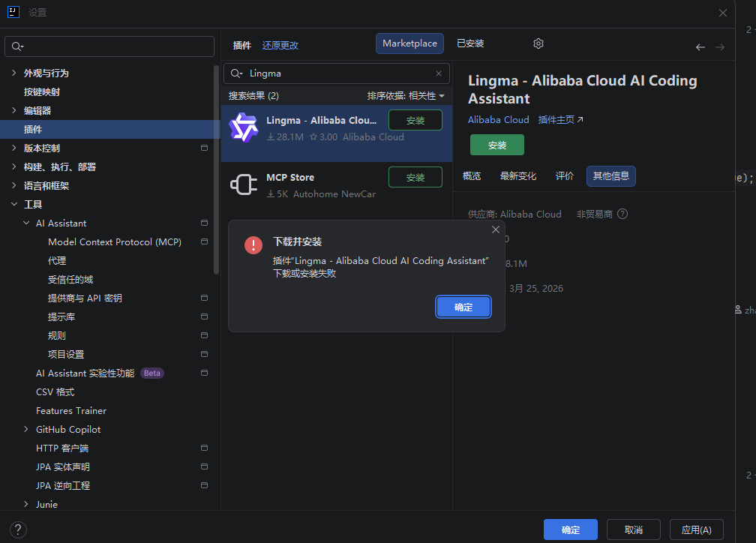Screen dimensions: 756x543
Task: Click project-level icon beside JPA 实体声明
Action: coord(205,466)
